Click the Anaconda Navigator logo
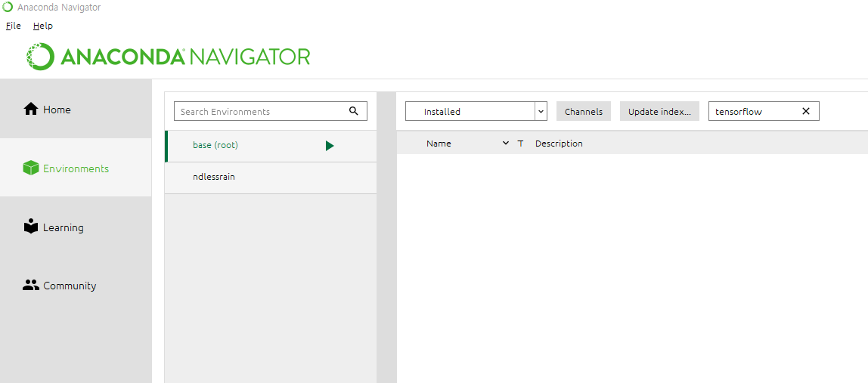The width and height of the screenshot is (868, 383). (169, 57)
